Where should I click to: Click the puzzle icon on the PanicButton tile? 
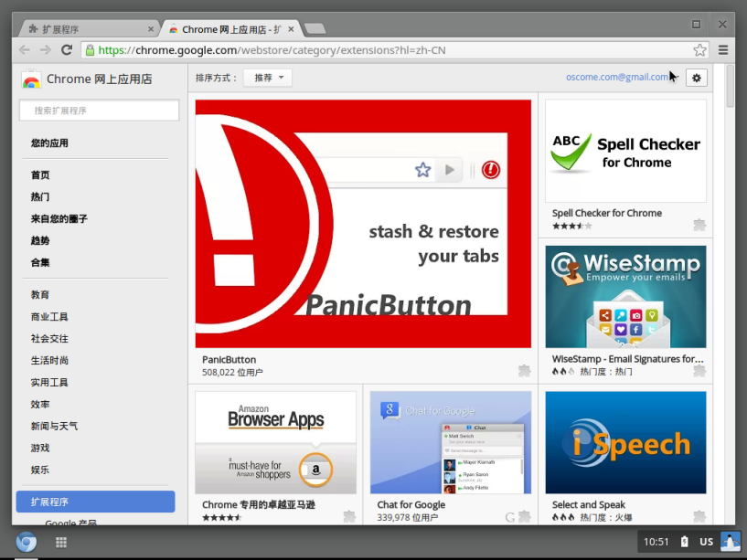click(524, 370)
